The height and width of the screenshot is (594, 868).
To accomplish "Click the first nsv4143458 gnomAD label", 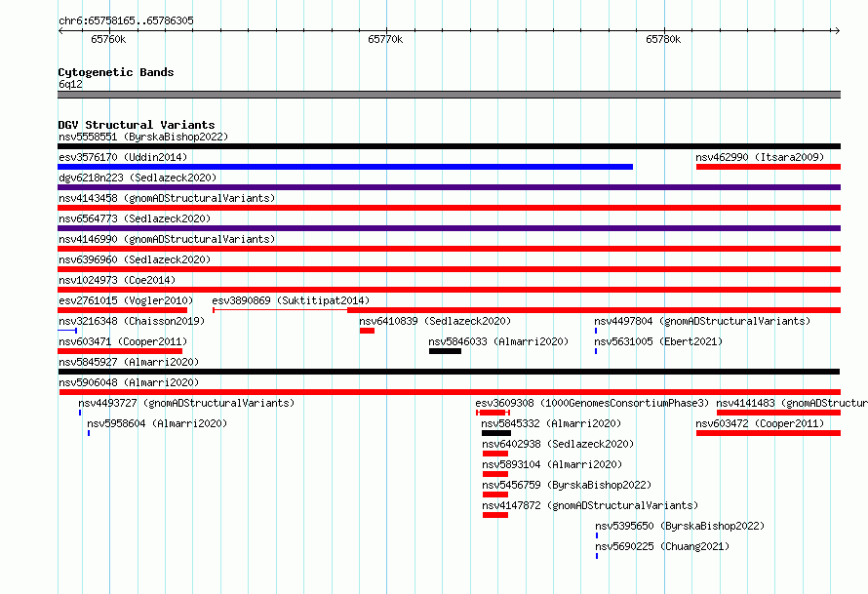I will 167,198.
